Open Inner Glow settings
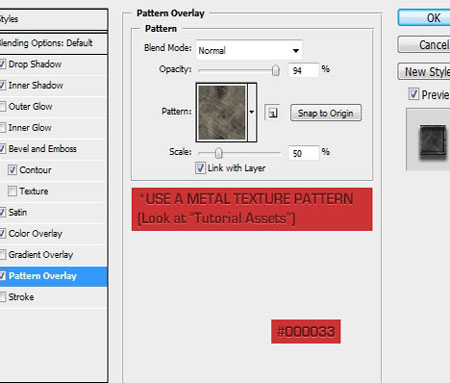The height and width of the screenshot is (383, 450). point(30,128)
